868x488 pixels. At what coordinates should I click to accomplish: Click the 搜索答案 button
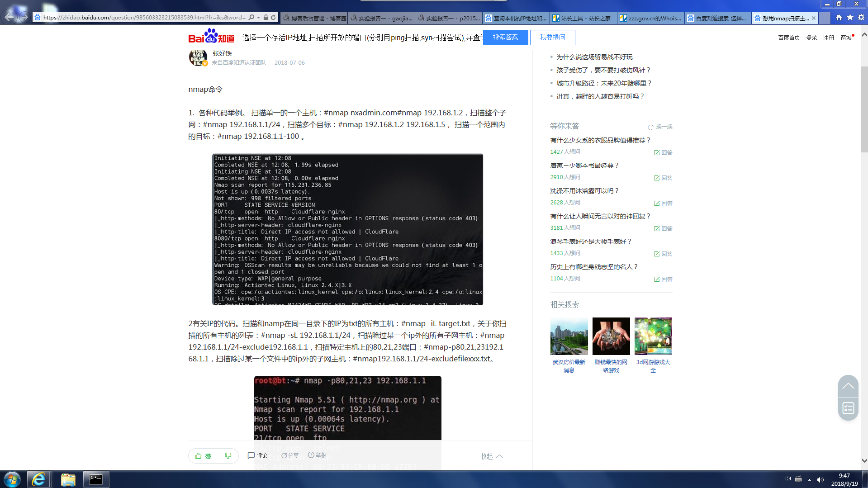click(505, 38)
